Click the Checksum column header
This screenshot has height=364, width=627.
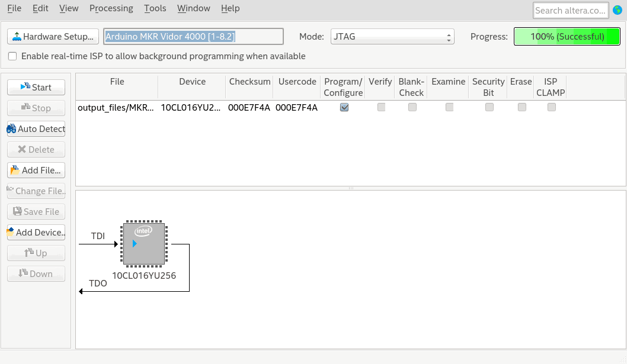point(249,82)
